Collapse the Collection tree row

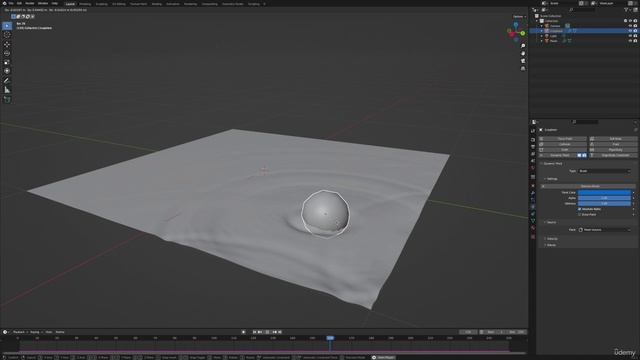[x=537, y=21]
